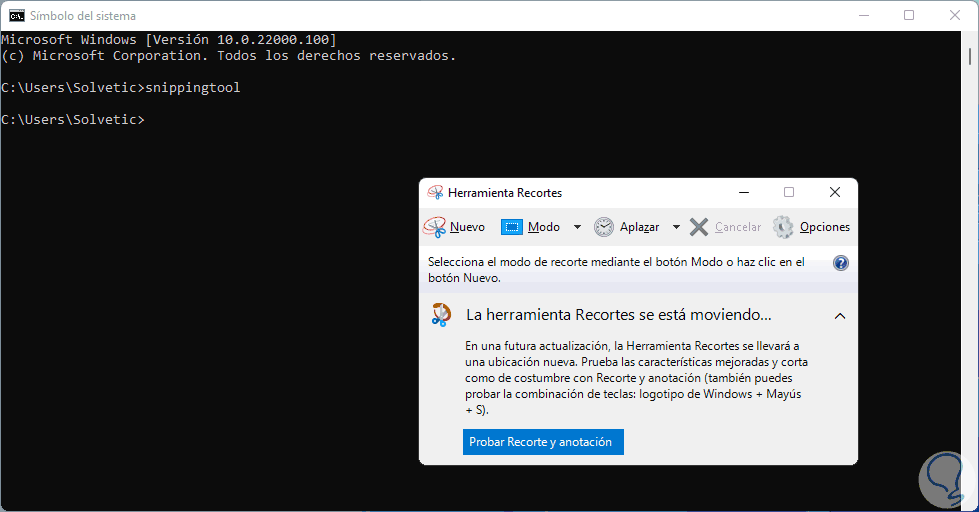Select the Modo label in toolbar
Screen dimensions: 979x512
[x=544, y=227]
